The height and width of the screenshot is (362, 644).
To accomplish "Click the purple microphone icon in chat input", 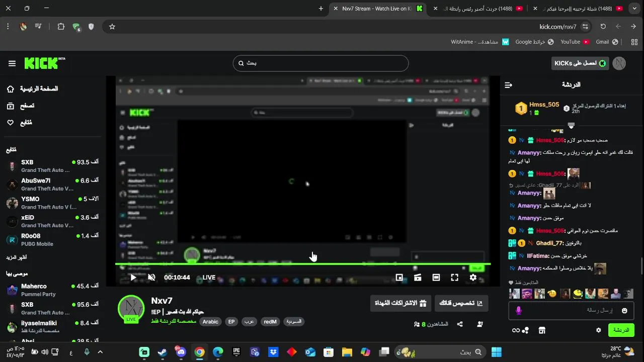I will 519,311.
